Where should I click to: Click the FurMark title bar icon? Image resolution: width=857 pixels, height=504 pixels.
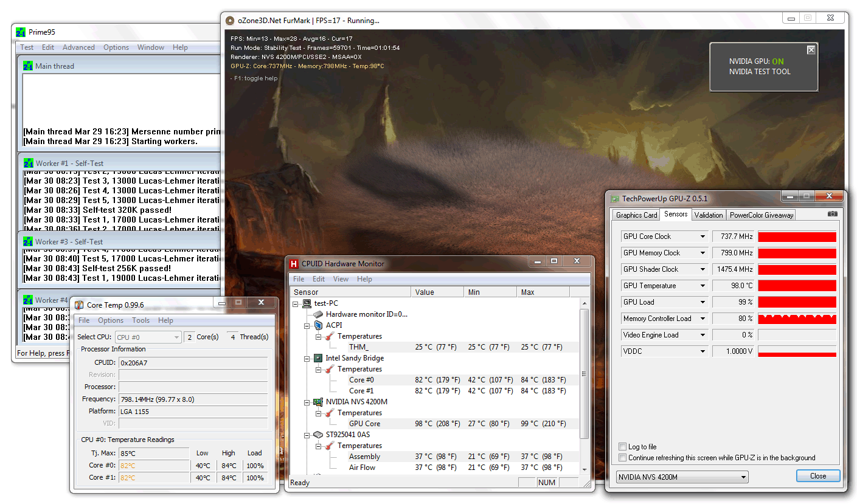(230, 21)
